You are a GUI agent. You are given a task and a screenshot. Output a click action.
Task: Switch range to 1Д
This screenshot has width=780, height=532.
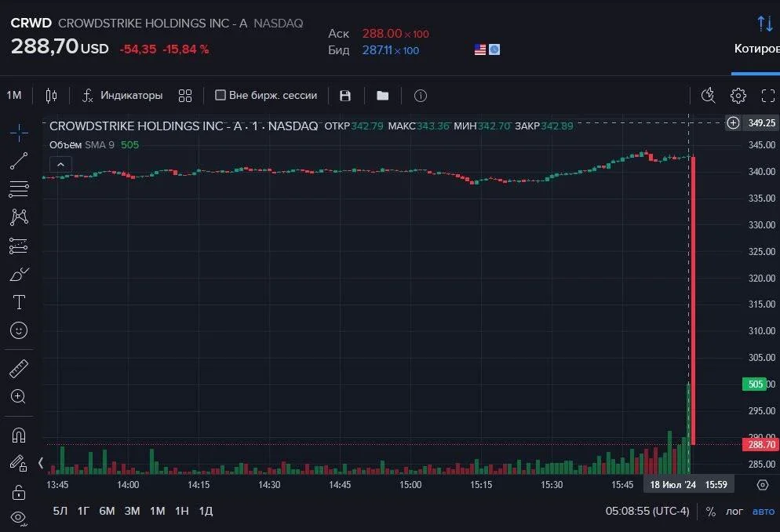coord(206,511)
